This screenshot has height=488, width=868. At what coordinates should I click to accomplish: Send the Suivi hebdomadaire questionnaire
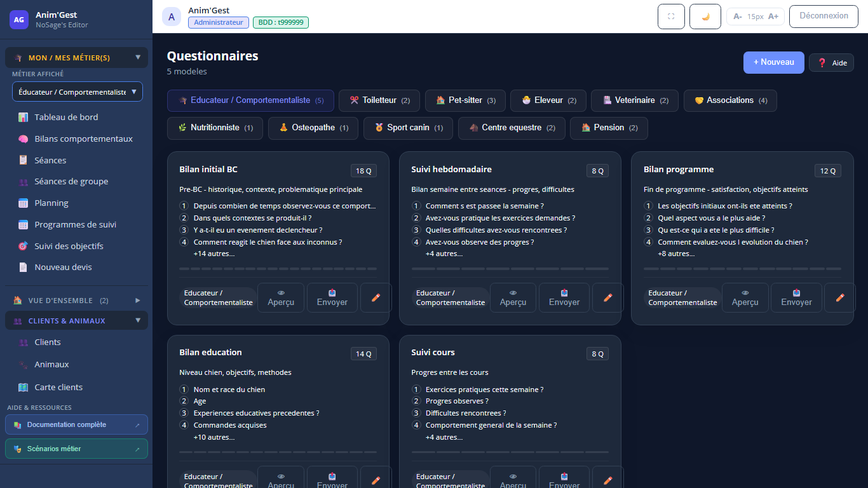(564, 297)
